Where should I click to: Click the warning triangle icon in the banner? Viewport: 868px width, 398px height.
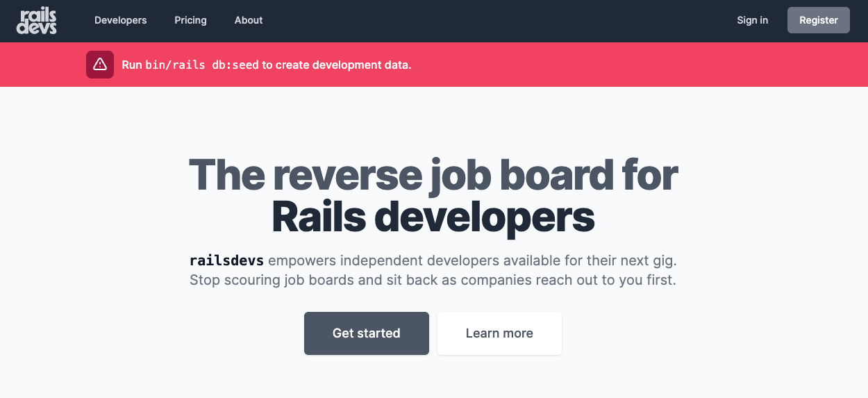point(100,65)
